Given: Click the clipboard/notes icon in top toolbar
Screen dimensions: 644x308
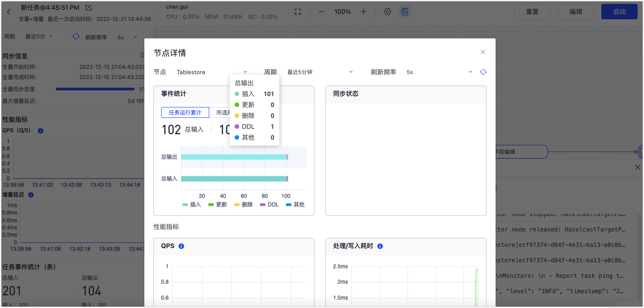Looking at the screenshot, I should pyautogui.click(x=405, y=12).
